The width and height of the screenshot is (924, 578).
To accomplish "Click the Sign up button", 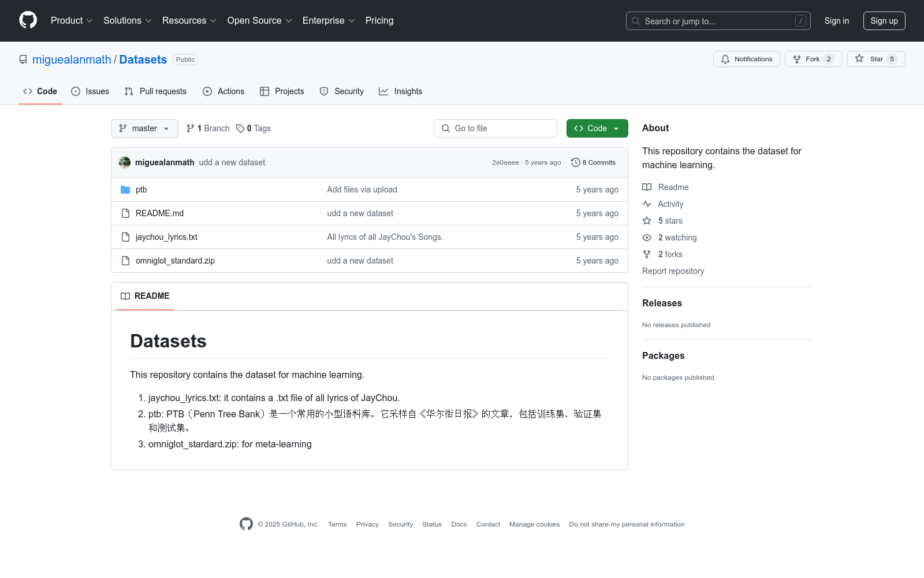I will click(884, 21).
